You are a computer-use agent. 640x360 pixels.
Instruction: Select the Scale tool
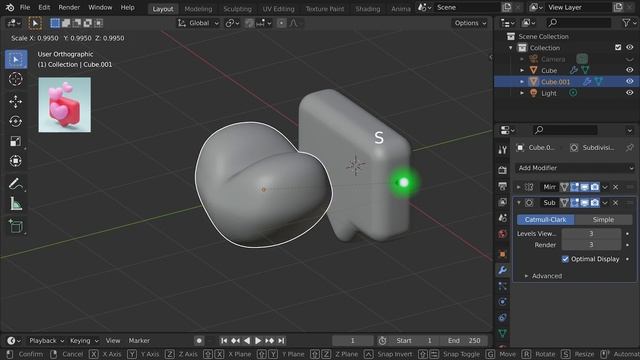point(16,141)
